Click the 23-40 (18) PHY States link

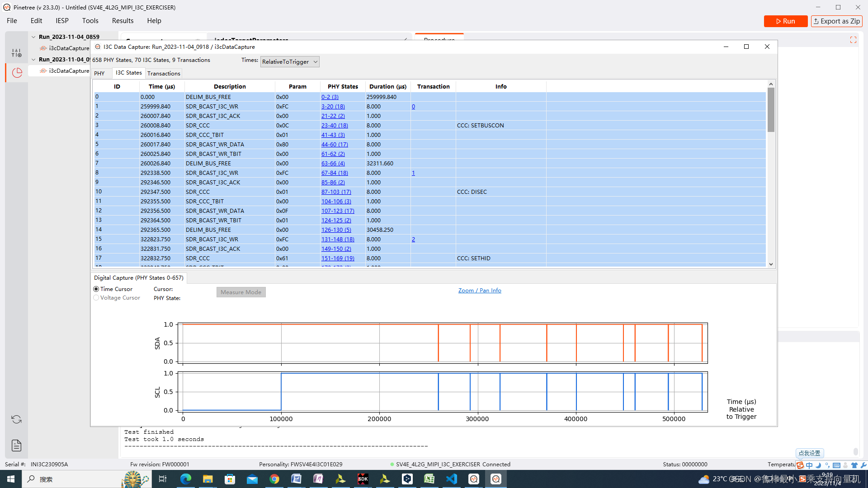click(x=335, y=126)
